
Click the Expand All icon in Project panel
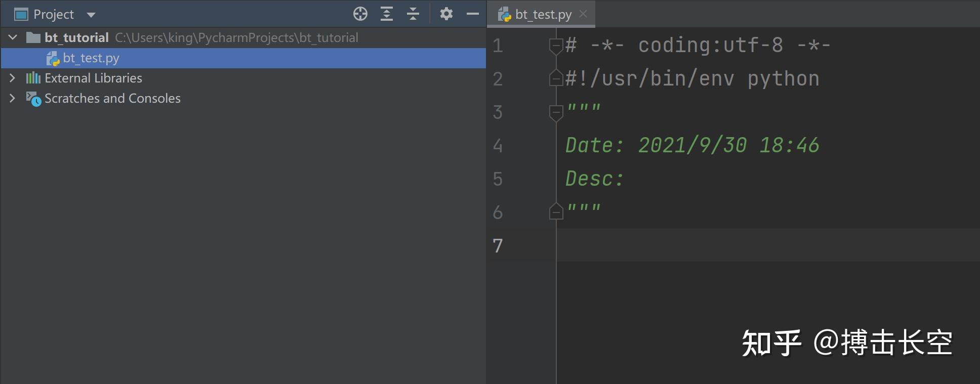(x=387, y=14)
